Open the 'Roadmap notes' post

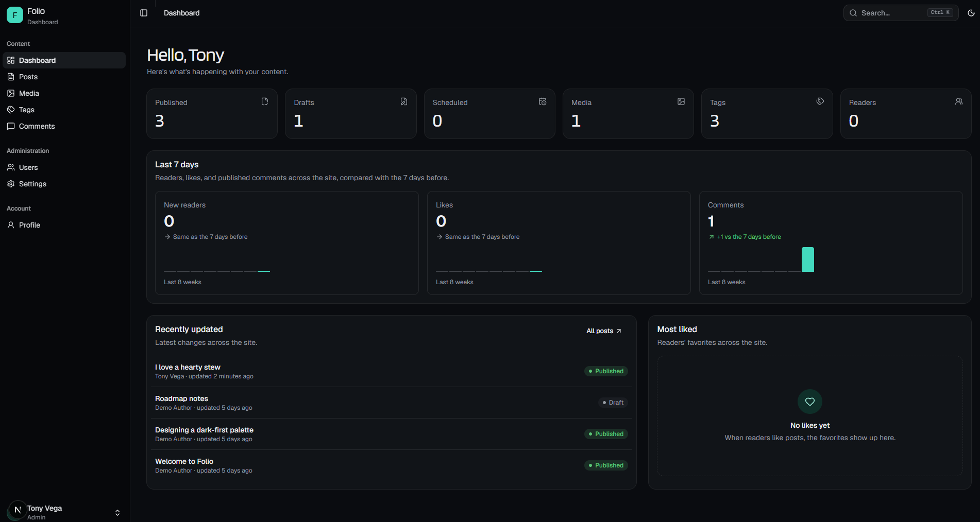coord(181,398)
